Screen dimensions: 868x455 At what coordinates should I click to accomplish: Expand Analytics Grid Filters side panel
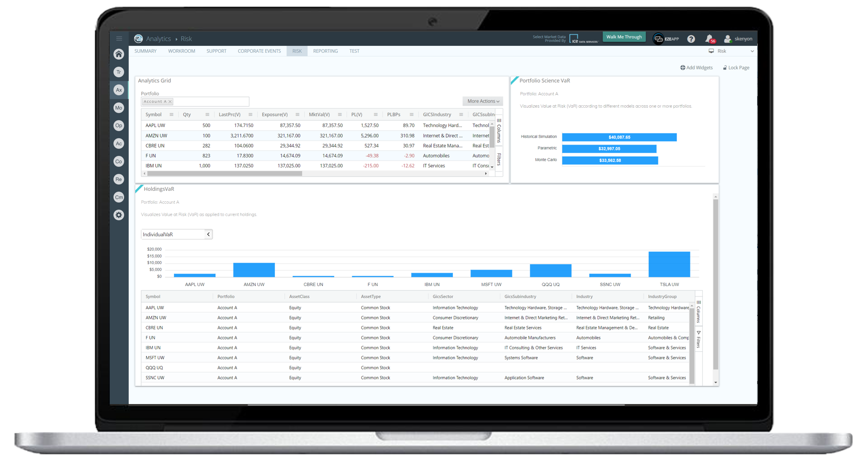pos(499,159)
